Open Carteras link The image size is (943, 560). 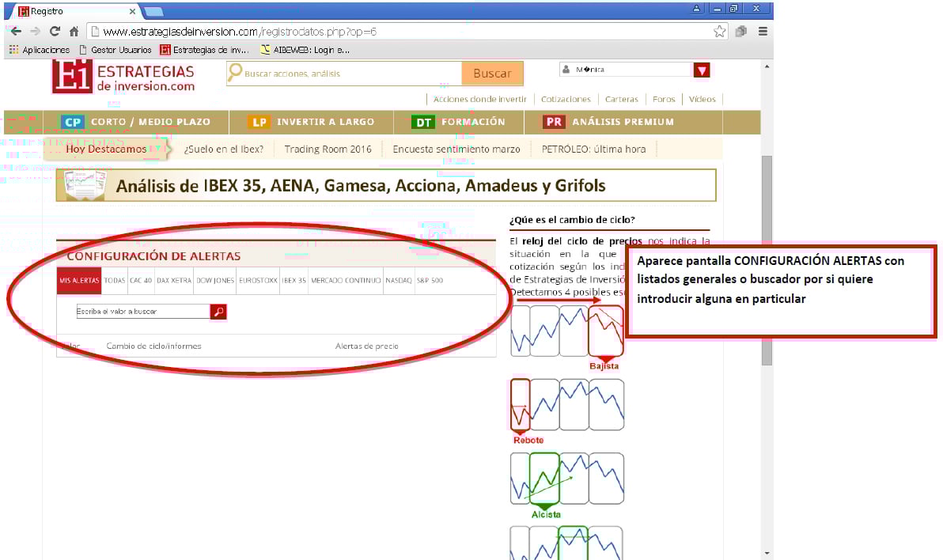pyautogui.click(x=621, y=99)
